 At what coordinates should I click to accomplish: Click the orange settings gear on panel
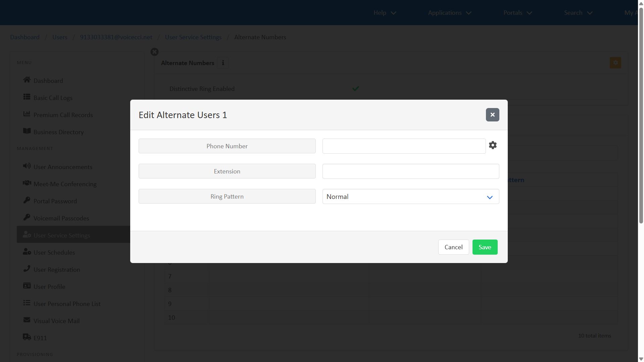(x=615, y=63)
